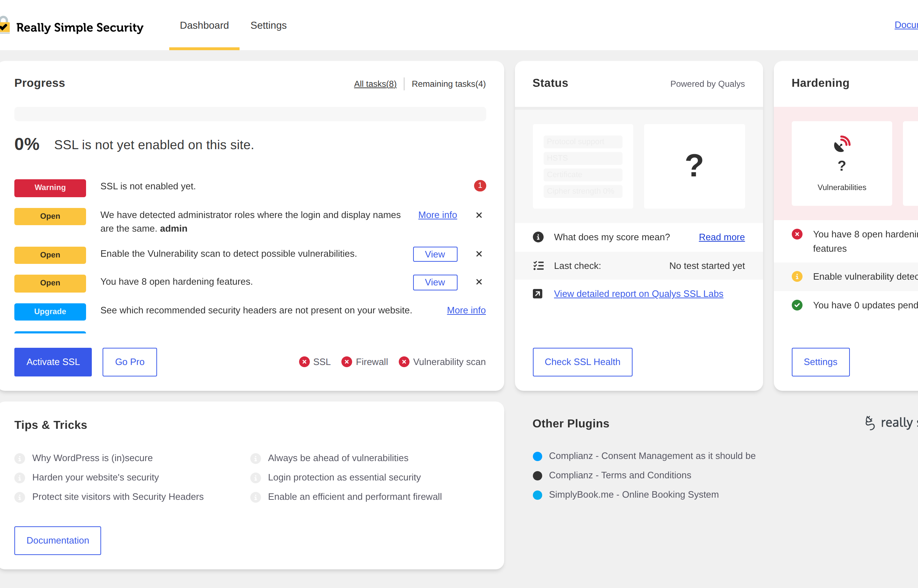The width and height of the screenshot is (918, 588).
Task: Click the really simple plugins logo icon
Action: tap(870, 423)
